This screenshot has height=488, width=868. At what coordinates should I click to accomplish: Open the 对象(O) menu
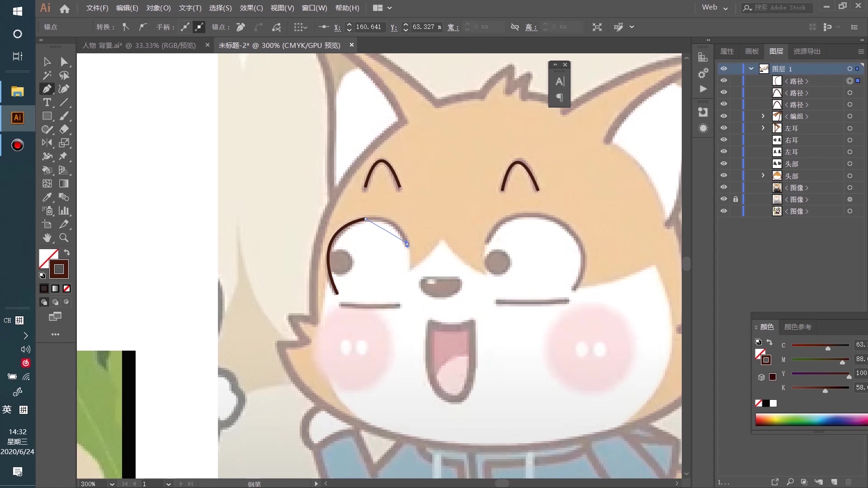tap(158, 8)
